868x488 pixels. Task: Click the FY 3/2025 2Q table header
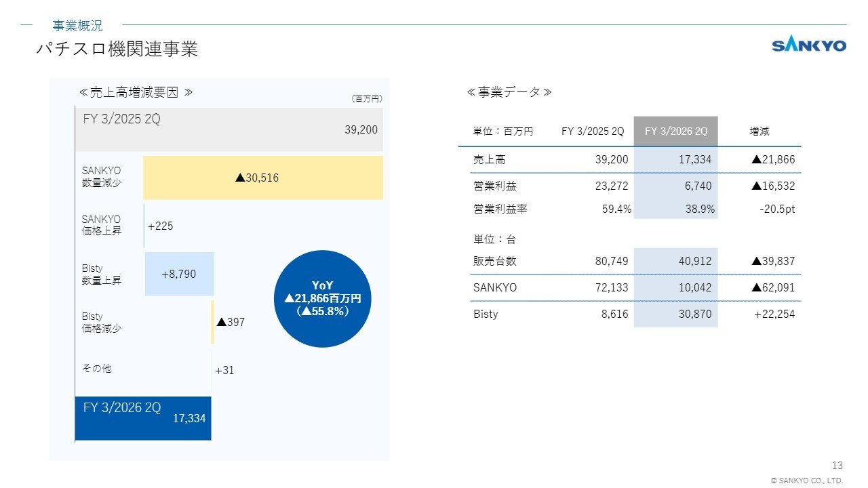click(592, 131)
